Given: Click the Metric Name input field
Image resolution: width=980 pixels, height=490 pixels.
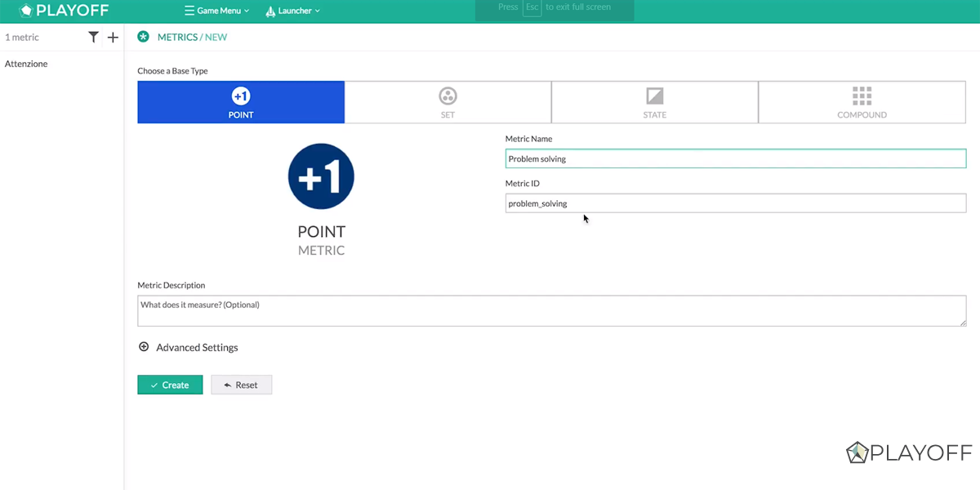Looking at the screenshot, I should pos(735,158).
